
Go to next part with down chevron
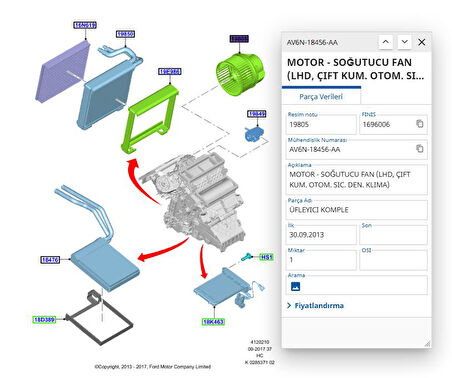(x=404, y=42)
